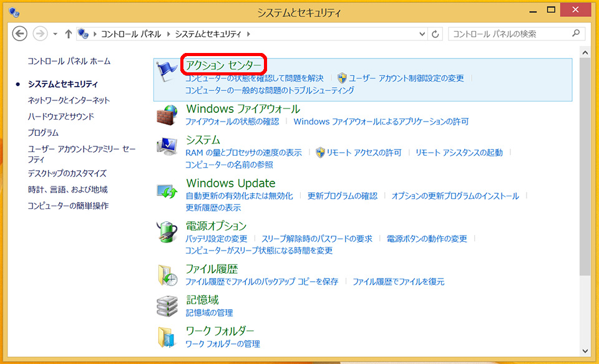The height and width of the screenshot is (364, 599).
Task: Click the Control Panel icon in address bar
Action: (83, 34)
